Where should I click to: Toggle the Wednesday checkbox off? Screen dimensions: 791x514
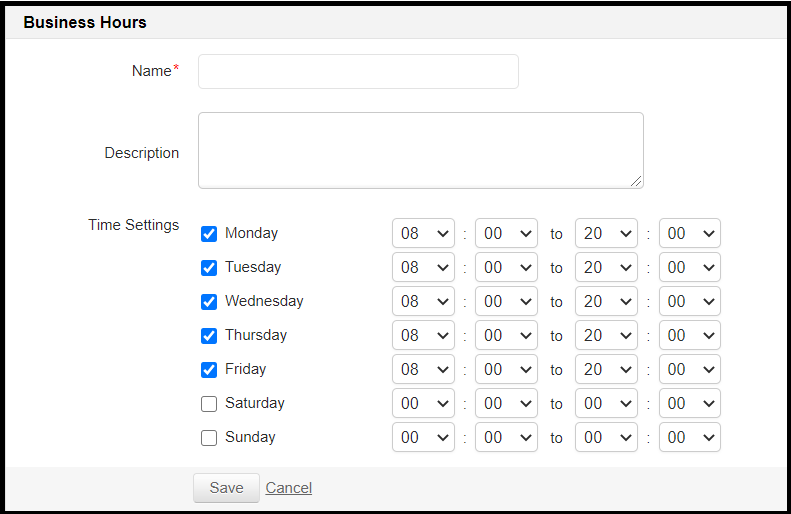209,302
